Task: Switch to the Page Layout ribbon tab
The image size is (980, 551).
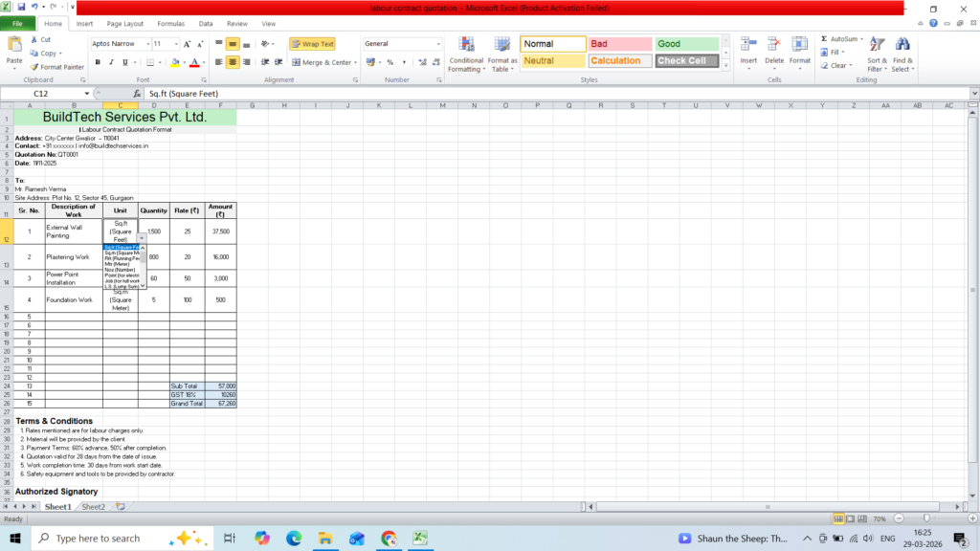Action: 125,24
